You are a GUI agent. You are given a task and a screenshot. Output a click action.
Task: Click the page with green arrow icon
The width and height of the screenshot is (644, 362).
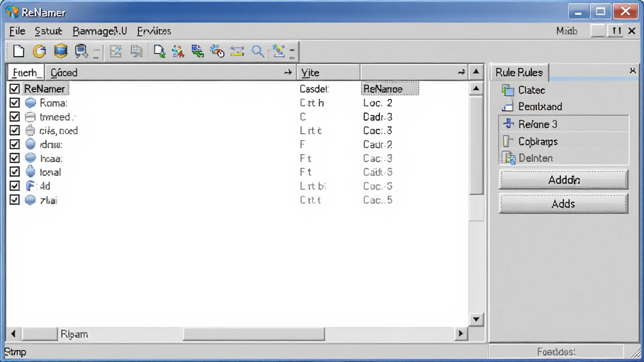tap(159, 52)
